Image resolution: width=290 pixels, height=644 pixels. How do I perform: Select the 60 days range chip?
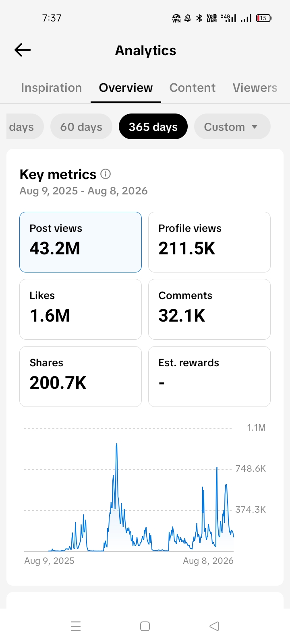pos(81,127)
